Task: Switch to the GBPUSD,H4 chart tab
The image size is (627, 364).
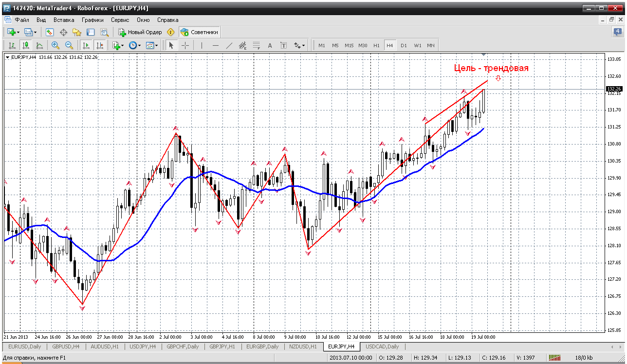Action: (66, 346)
